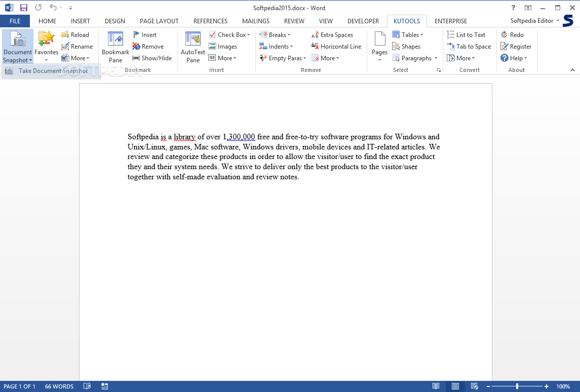
Task: Click the Pages select icon
Action: [x=380, y=39]
